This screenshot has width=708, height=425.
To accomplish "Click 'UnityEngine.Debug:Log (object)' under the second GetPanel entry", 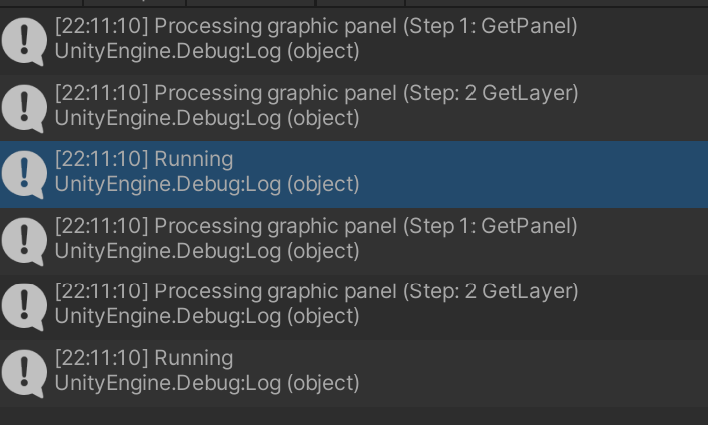I will (x=206, y=250).
